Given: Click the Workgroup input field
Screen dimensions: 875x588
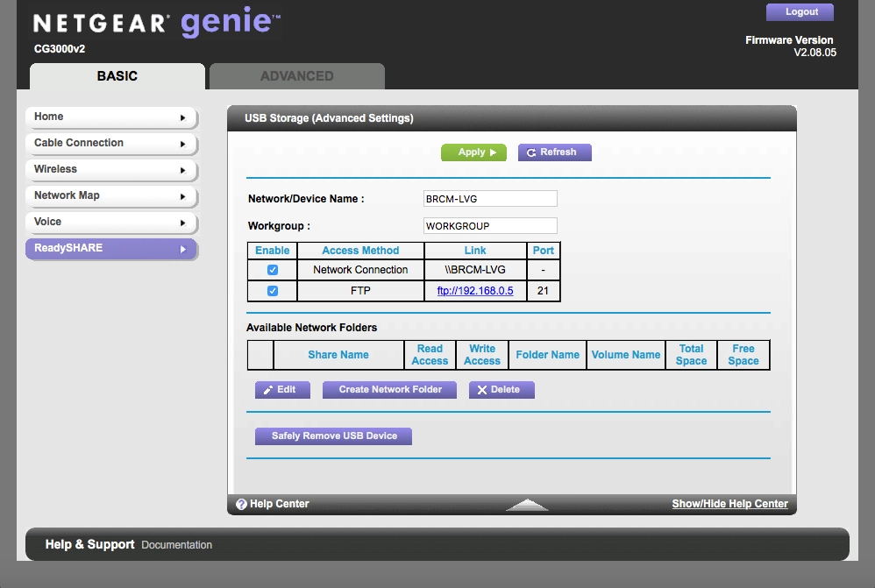Looking at the screenshot, I should tap(490, 226).
